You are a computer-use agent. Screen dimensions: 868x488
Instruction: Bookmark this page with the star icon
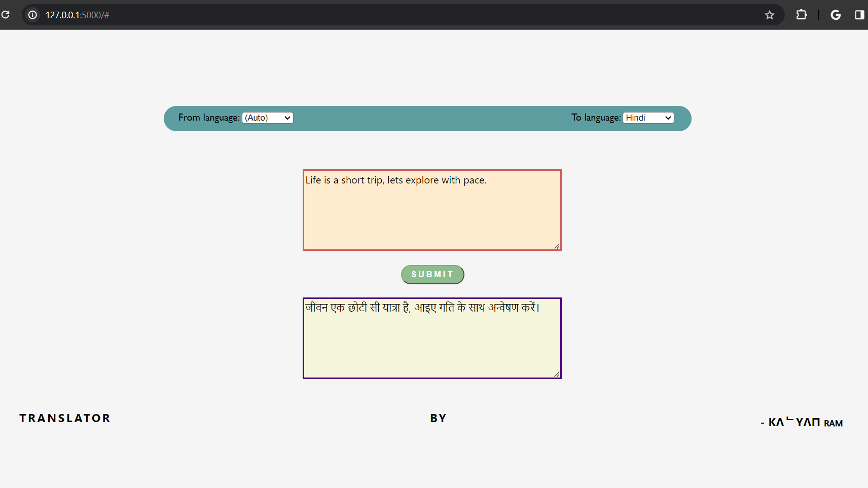[x=769, y=15]
